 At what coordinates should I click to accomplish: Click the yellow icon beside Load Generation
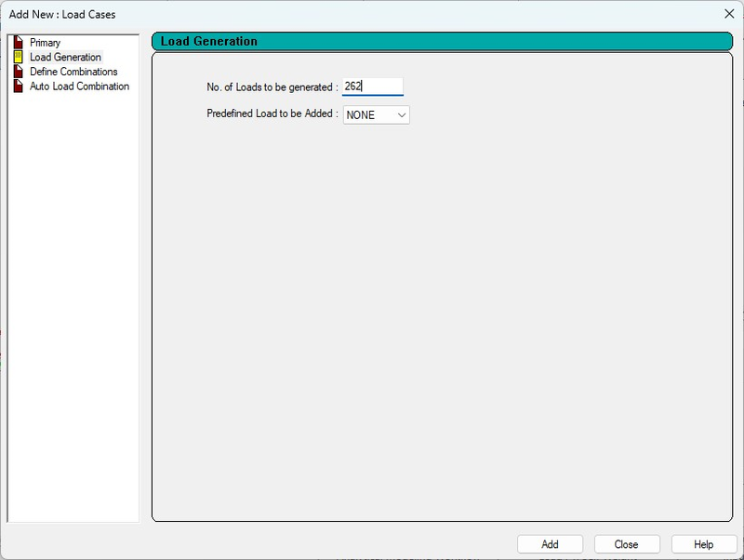coord(18,58)
